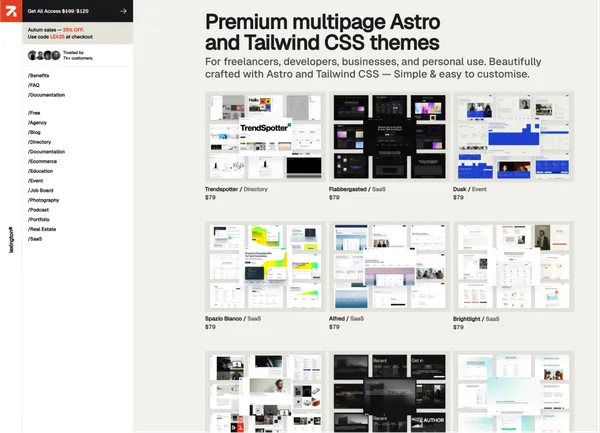Click the customer avatars next to Trusted by
Screen dimensions: 600x433
[44, 55]
